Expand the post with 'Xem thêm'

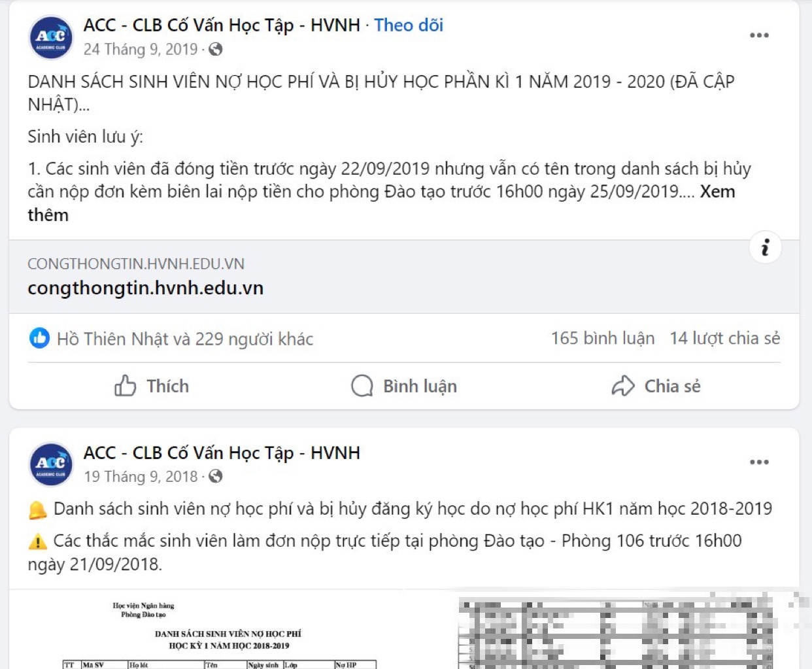point(717,192)
